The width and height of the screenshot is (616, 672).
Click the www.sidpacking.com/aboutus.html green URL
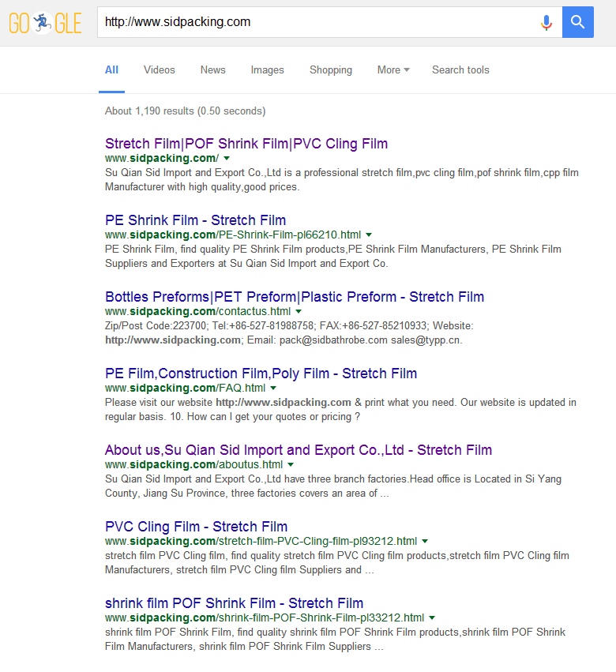(193, 464)
